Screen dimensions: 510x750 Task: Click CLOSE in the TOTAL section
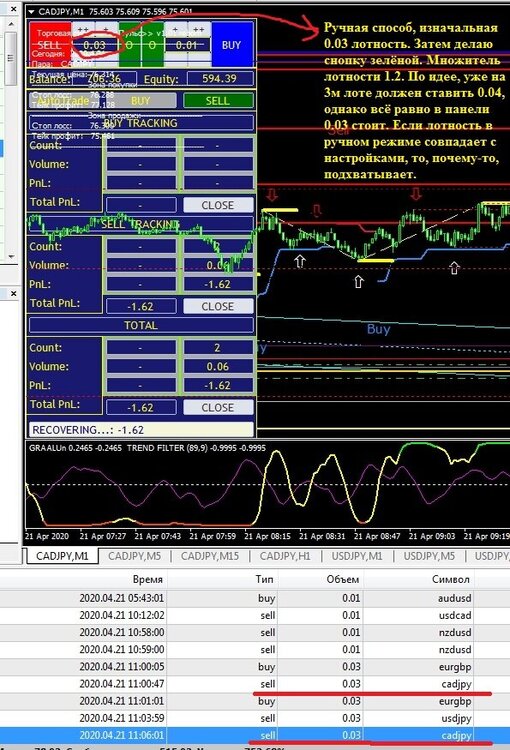(x=218, y=408)
